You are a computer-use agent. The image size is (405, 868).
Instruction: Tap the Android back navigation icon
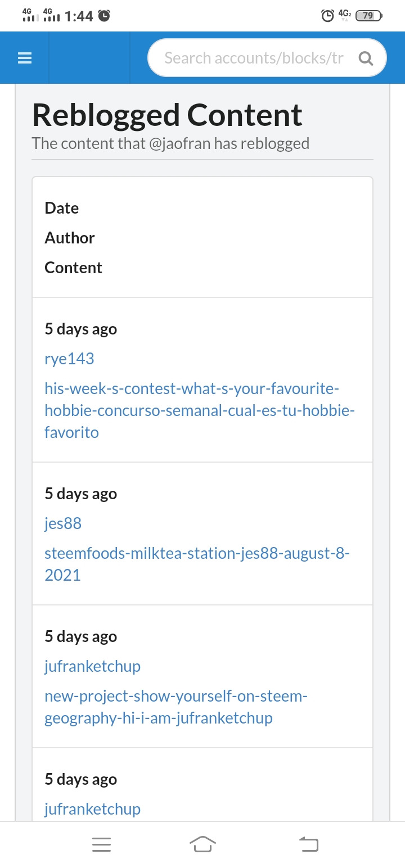point(308,844)
